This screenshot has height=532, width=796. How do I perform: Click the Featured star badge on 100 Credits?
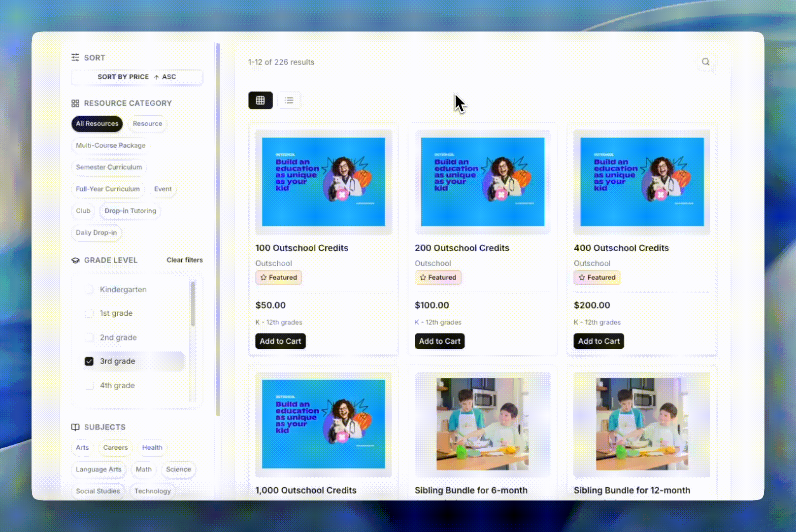coord(279,277)
